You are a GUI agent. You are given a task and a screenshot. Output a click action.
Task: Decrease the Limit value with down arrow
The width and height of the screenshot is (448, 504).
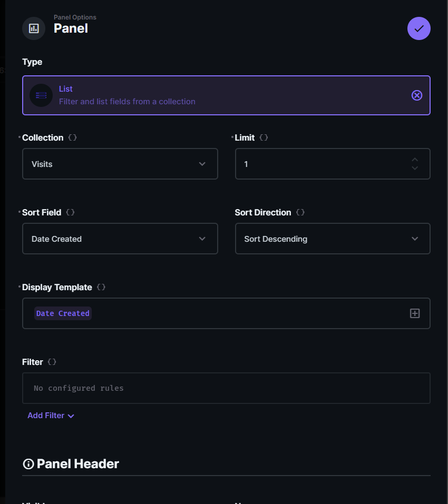[x=415, y=168]
